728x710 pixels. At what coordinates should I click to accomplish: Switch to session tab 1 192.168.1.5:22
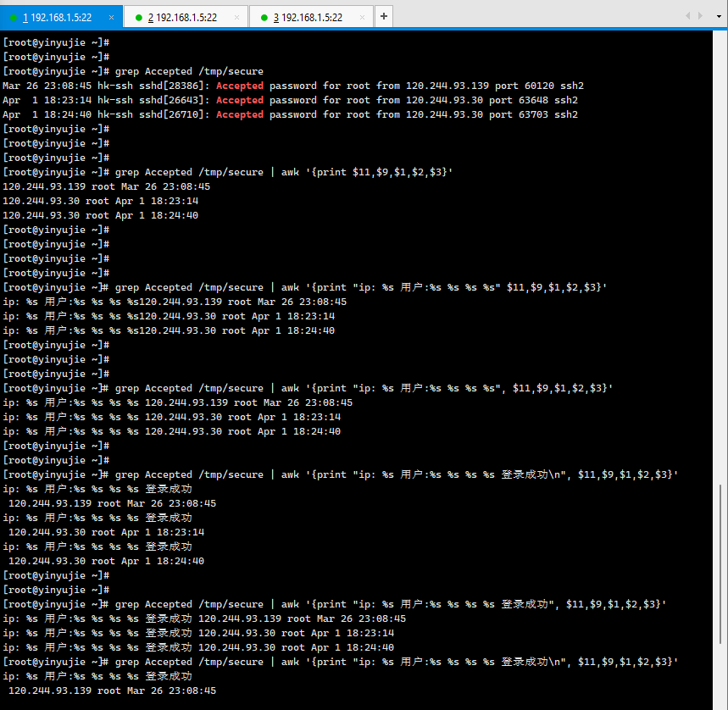61,17
